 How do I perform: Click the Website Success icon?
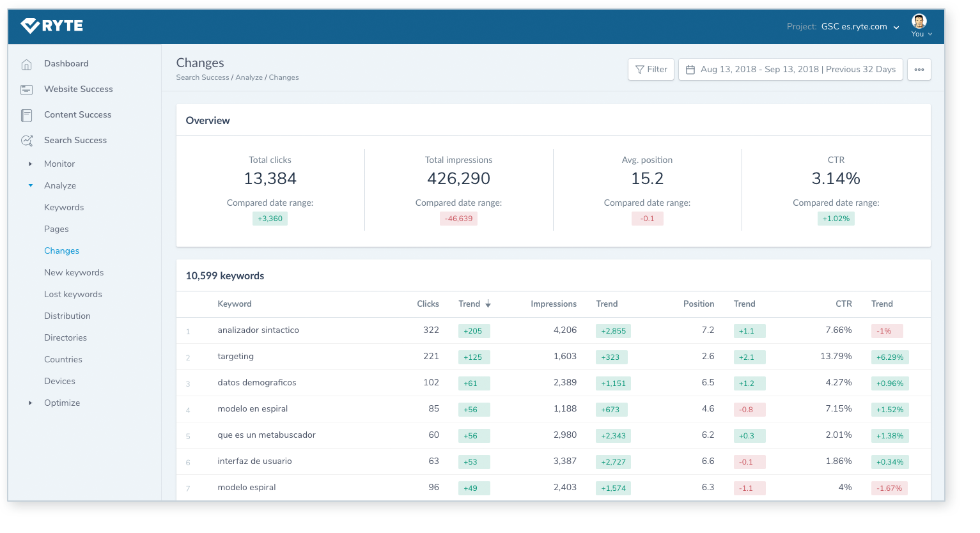pos(27,89)
